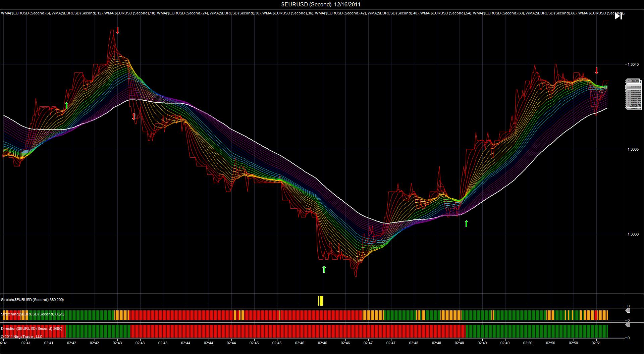Image resolution: width=644 pixels, height=354 pixels.
Task: Click the yellow bars in the Stretch panel
Action: tap(321, 301)
